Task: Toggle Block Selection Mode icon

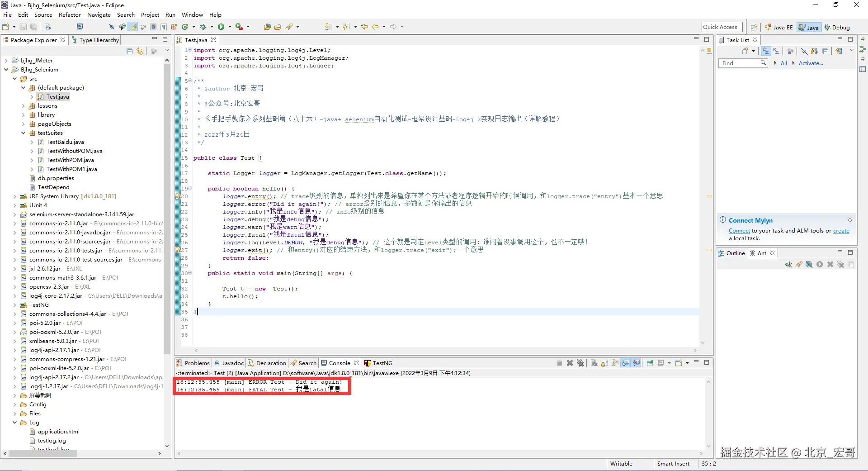Action: tap(153, 27)
